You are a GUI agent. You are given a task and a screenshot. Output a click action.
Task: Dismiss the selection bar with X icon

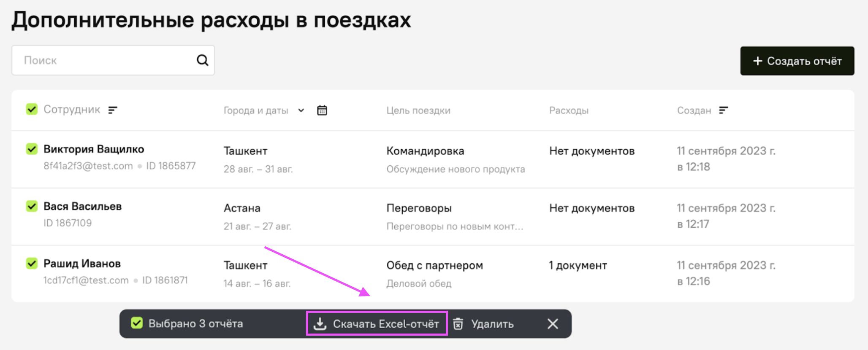click(553, 324)
